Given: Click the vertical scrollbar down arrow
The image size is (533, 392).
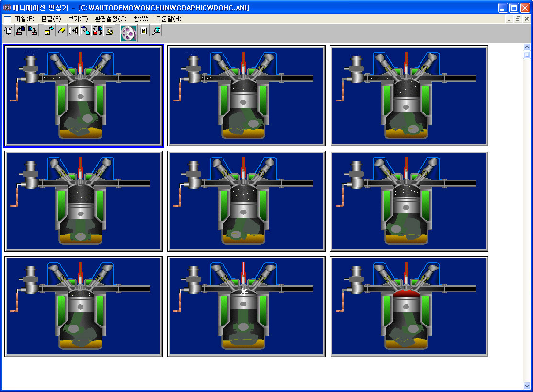Looking at the screenshot, I should [x=527, y=386].
